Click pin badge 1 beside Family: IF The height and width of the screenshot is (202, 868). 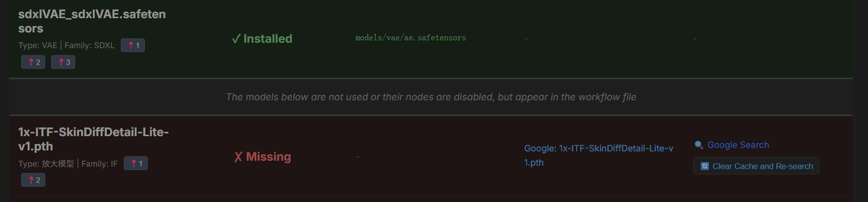tap(136, 163)
